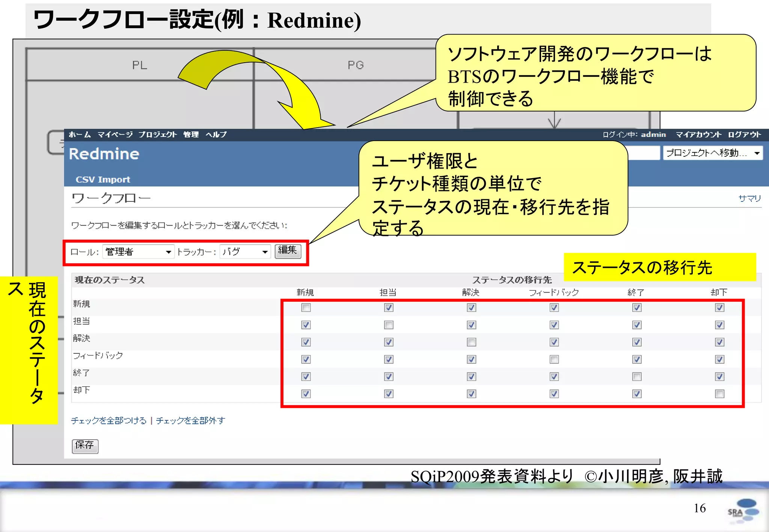Go to マイページ in top navigation

pos(115,134)
